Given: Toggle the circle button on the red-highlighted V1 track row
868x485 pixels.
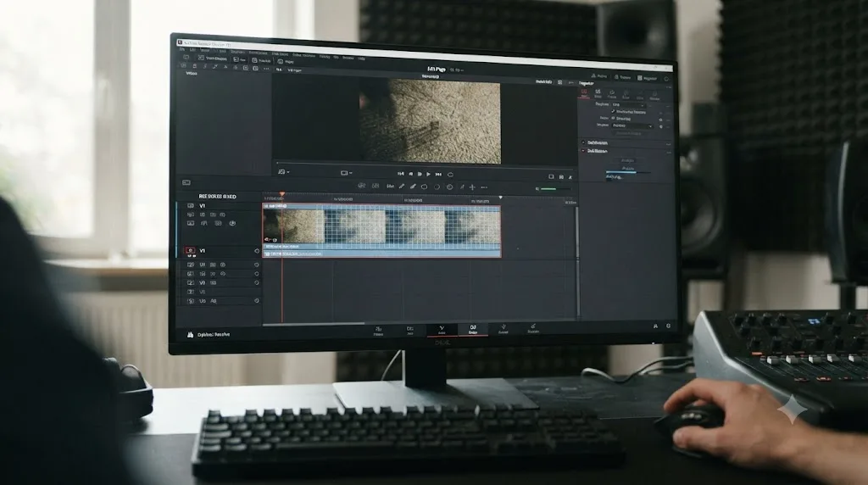Looking at the screenshot, I should pos(257,251).
